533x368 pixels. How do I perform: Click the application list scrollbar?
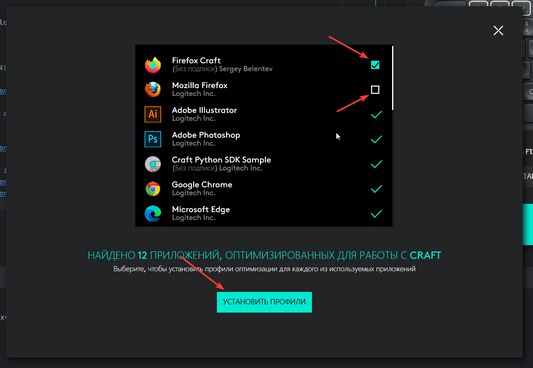(393, 78)
